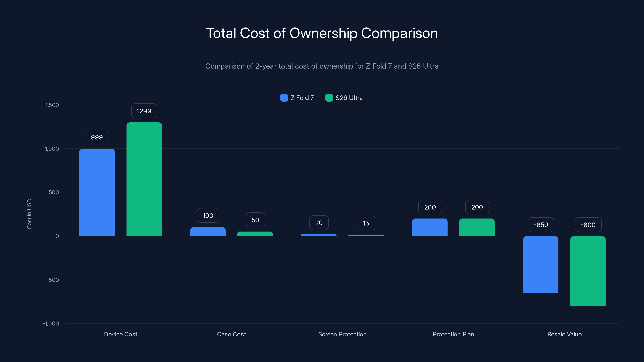The image size is (644, 362).
Task: Click the 50 label for S26 Ultra case
Action: [255, 220]
